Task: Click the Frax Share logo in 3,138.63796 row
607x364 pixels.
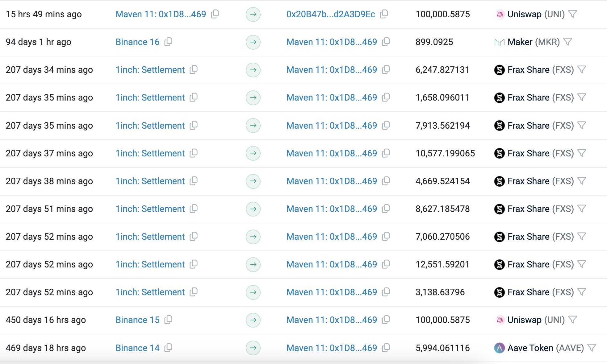Action: pyautogui.click(x=499, y=292)
